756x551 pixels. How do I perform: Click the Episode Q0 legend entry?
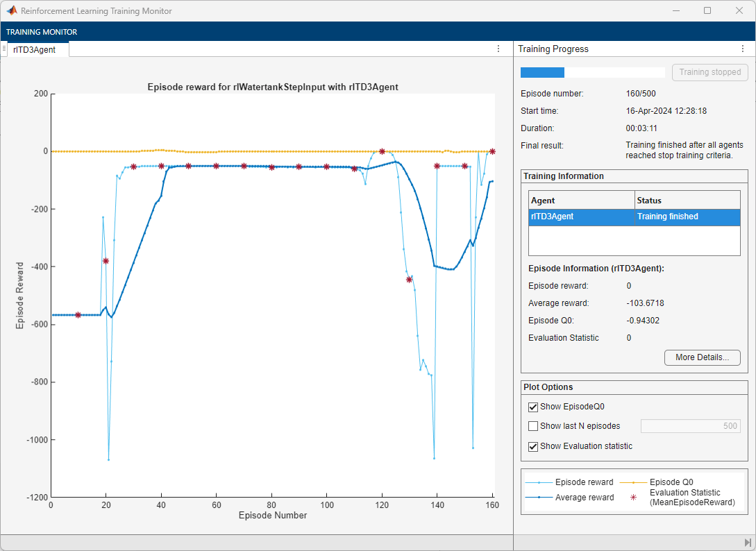click(x=671, y=482)
